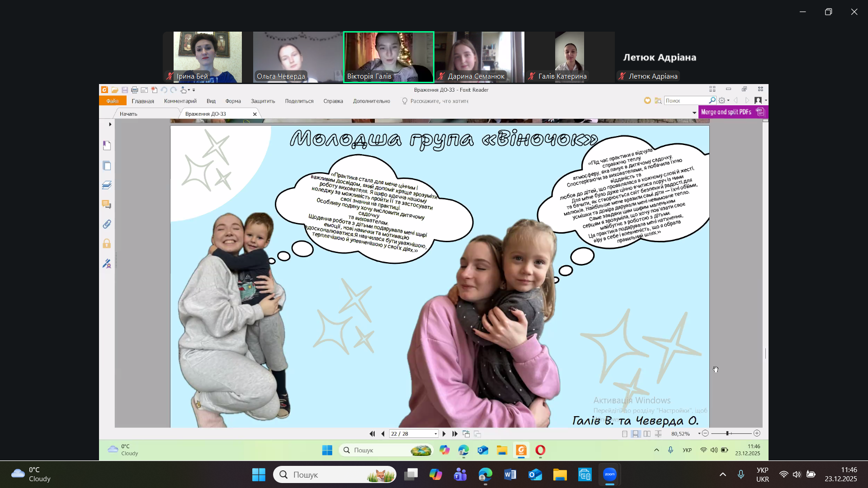Open the Layers panel icon
Image resolution: width=868 pixels, height=488 pixels.
(107, 185)
